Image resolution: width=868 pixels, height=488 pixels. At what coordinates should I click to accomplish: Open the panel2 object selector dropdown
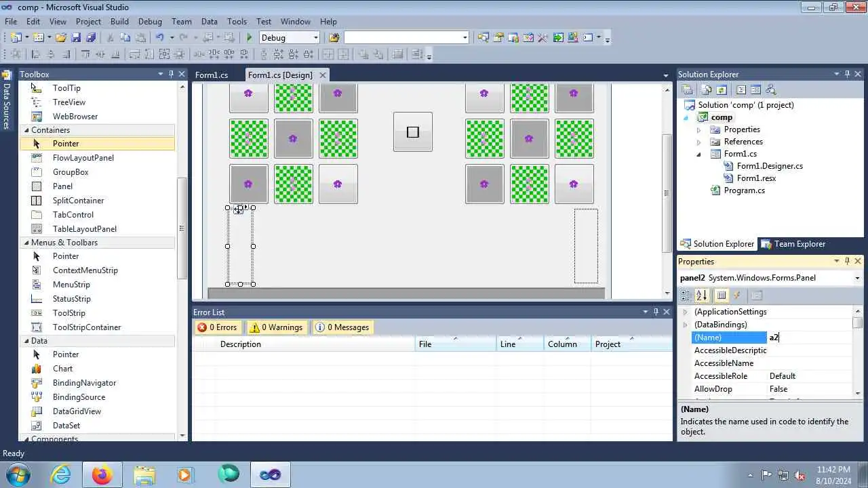click(857, 278)
